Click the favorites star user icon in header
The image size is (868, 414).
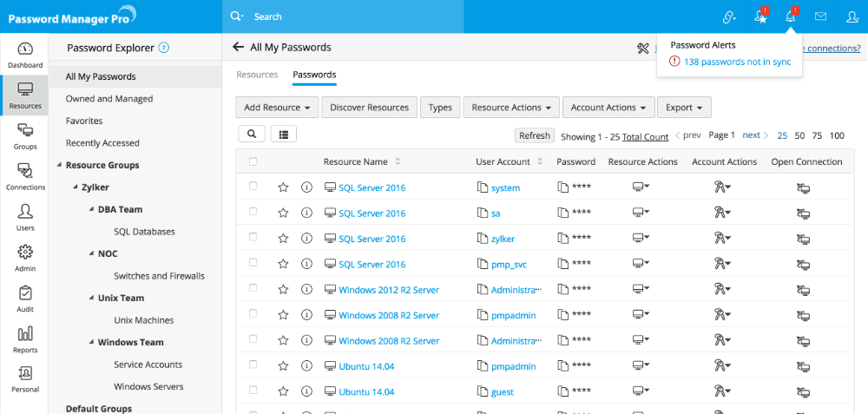(x=760, y=16)
